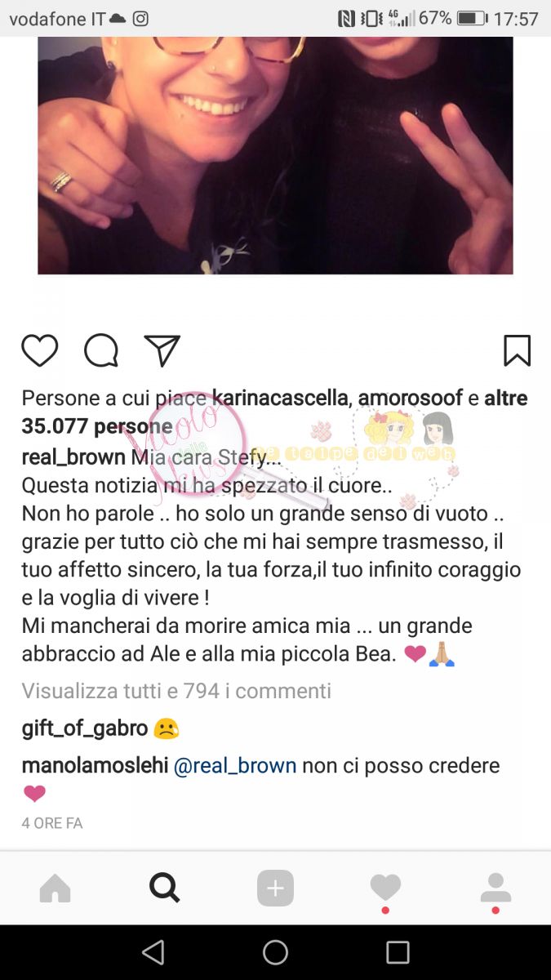Viewport: 551px width, 980px height.
Task: Tap the Android home circle button
Action: 275,952
